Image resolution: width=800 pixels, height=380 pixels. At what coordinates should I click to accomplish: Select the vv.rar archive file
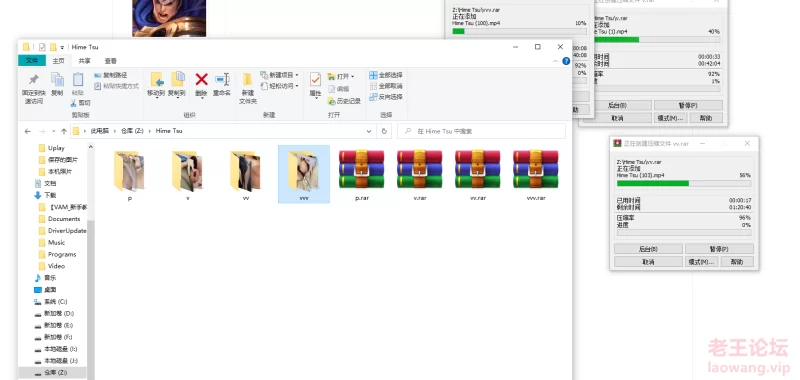pos(478,175)
